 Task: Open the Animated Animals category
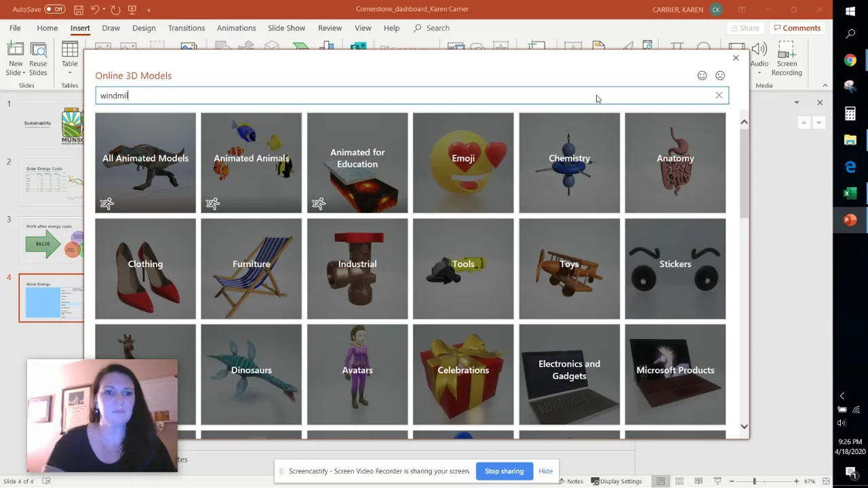tap(251, 163)
